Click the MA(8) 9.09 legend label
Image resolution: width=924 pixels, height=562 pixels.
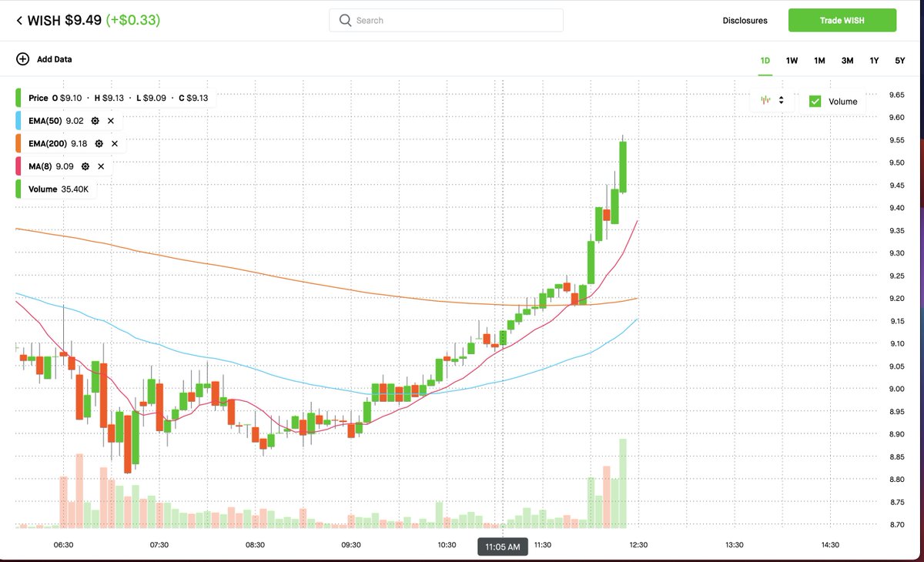tap(51, 166)
